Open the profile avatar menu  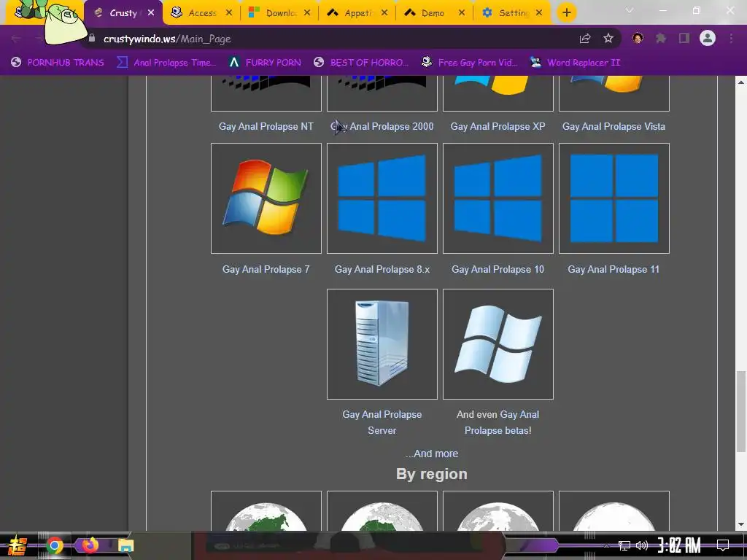point(708,38)
